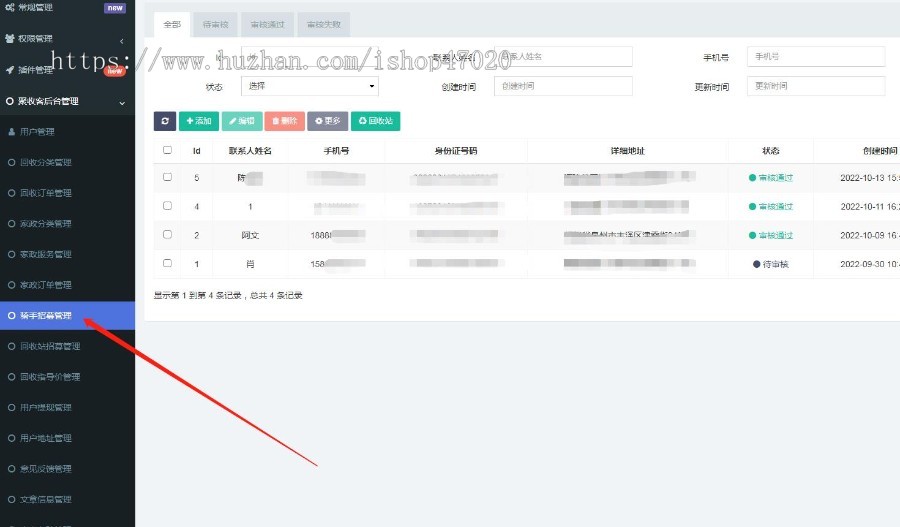
Task: Open 意见反馈管理 in the sidebar
Action: click(x=46, y=469)
